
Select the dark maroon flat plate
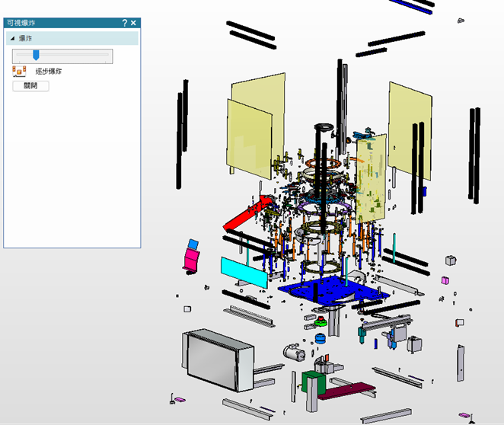pyautogui.click(x=346, y=390)
